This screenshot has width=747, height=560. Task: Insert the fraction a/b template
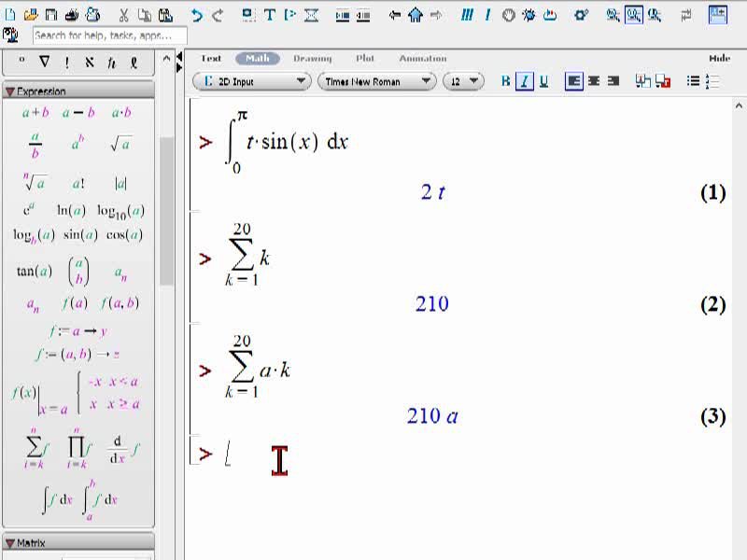(35, 146)
